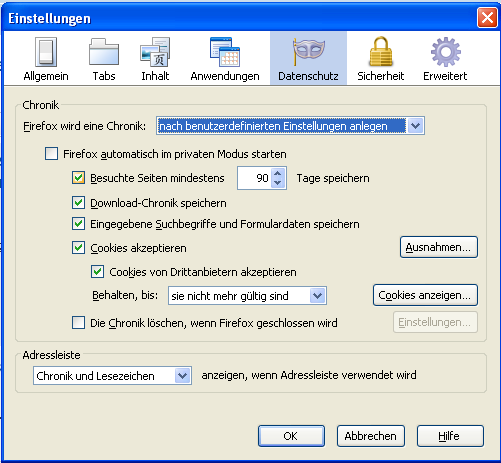
Task: Confirm settings with OK
Action: pyautogui.click(x=291, y=436)
